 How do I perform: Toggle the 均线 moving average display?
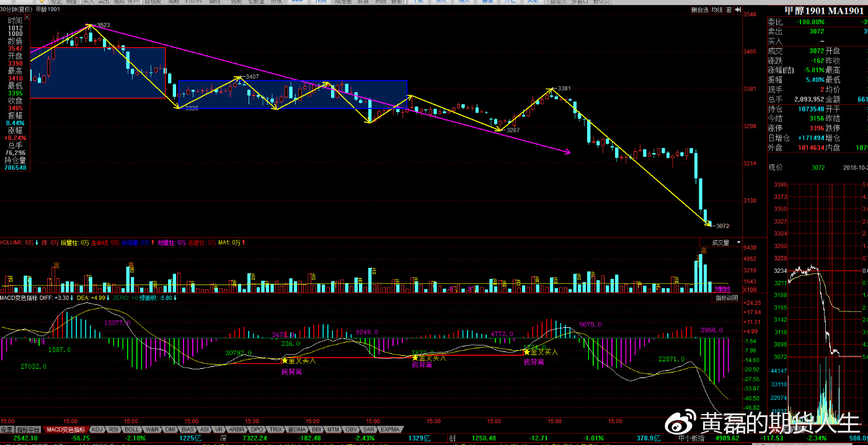tap(717, 10)
